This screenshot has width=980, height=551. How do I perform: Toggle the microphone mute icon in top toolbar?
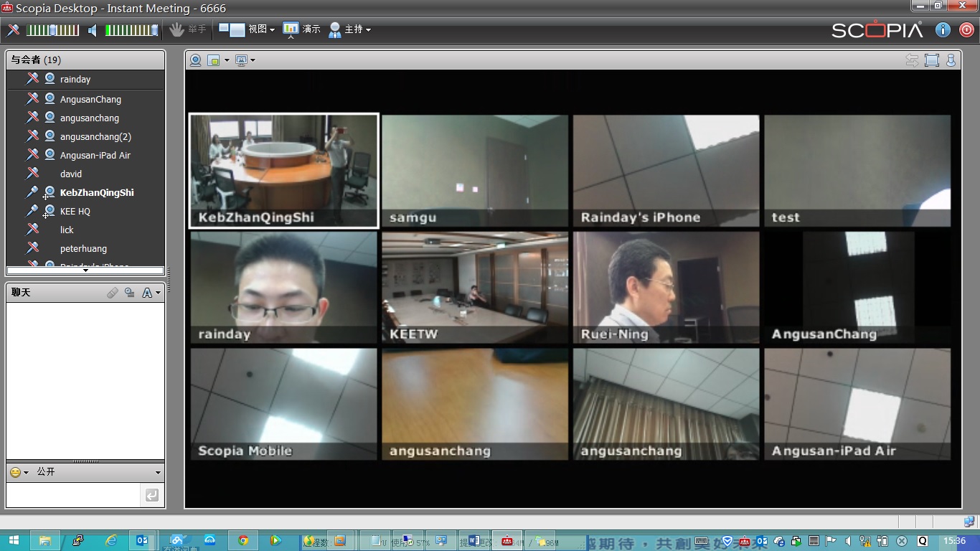tap(14, 30)
